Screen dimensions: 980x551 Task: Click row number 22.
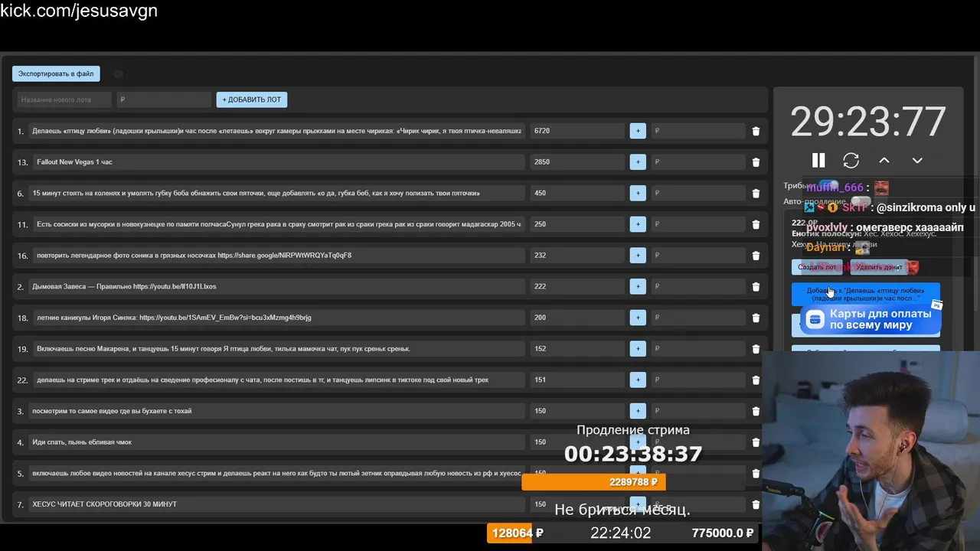[x=22, y=380]
